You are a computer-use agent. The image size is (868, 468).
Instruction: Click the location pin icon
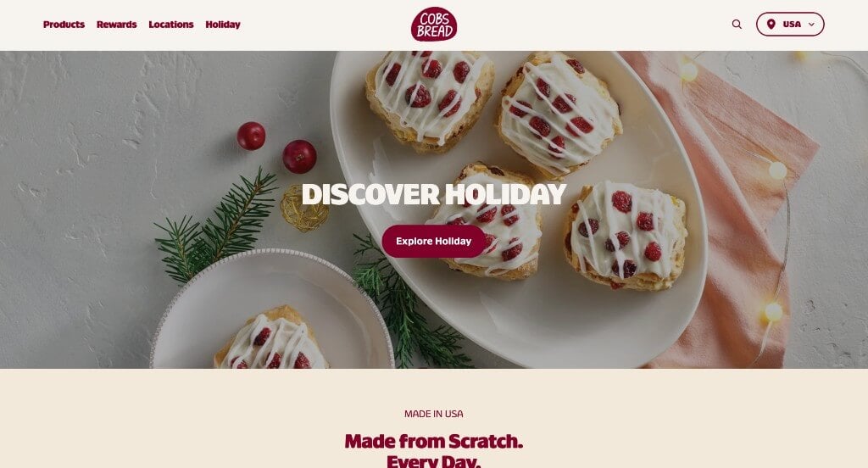[x=771, y=25]
